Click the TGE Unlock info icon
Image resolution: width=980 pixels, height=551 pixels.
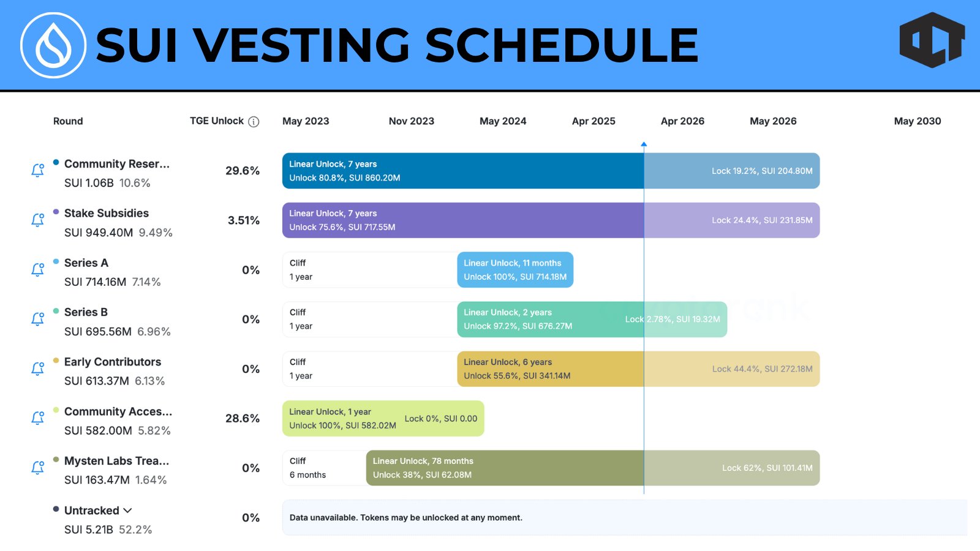coord(254,122)
